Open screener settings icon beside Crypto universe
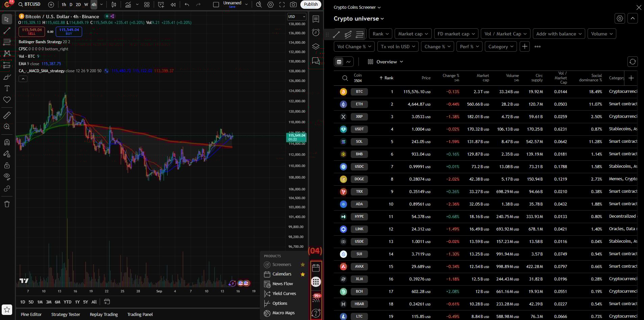 point(620,19)
